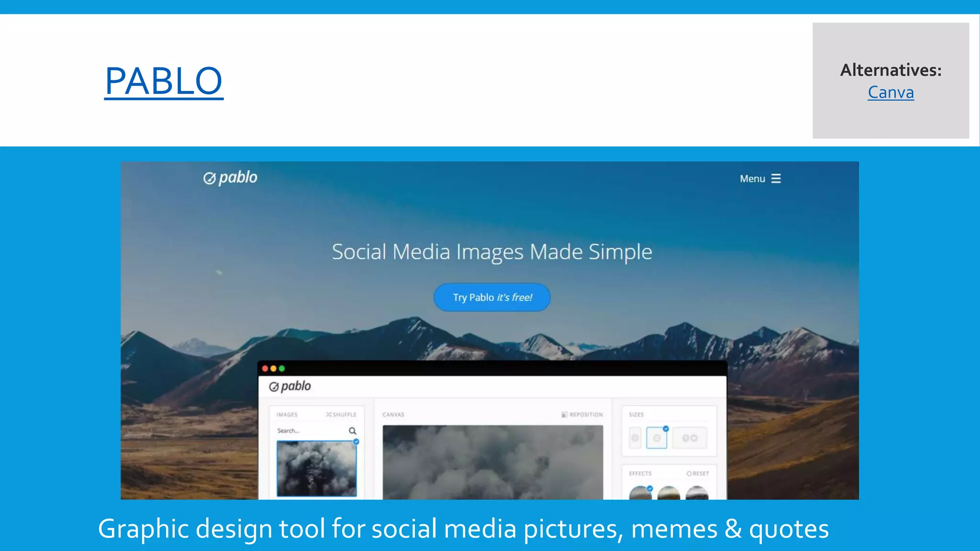
Task: Click the CANVAS panel label
Action: point(393,415)
